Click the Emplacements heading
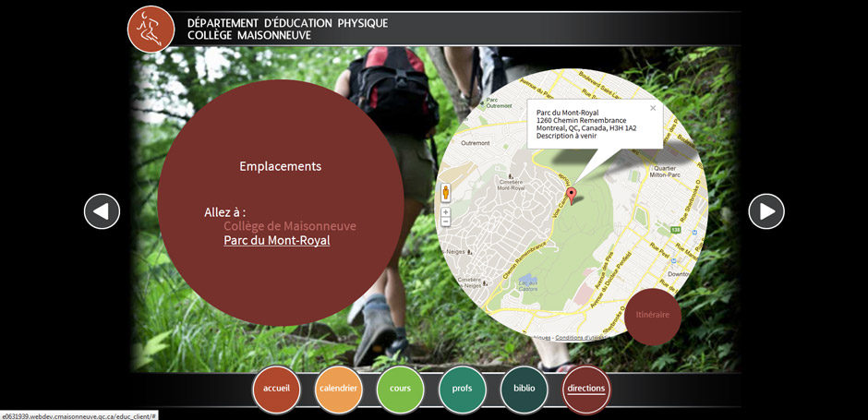Screen dimensions: 868x420 point(280,166)
